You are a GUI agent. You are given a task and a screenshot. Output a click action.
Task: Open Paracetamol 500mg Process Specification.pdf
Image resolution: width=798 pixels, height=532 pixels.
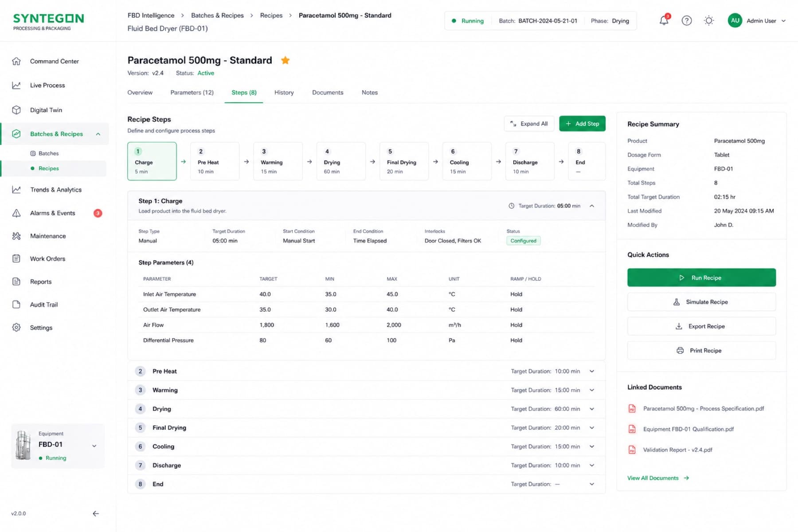click(704, 409)
